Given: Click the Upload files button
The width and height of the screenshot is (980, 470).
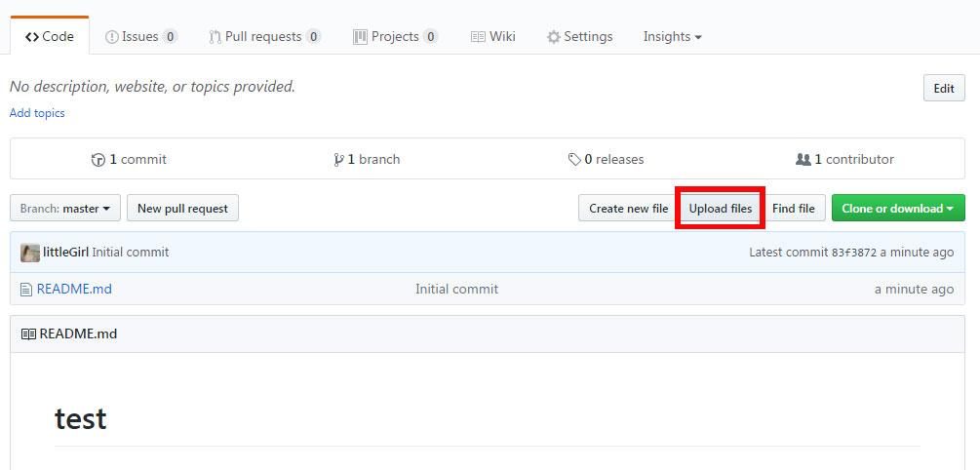Looking at the screenshot, I should pos(720,208).
